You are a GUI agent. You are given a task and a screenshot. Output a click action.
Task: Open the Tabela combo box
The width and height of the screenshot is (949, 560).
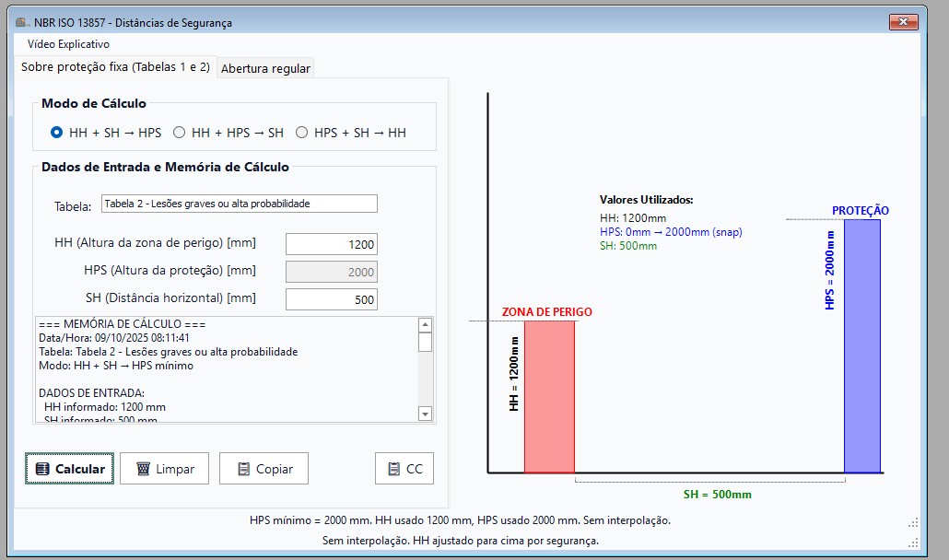pos(240,204)
